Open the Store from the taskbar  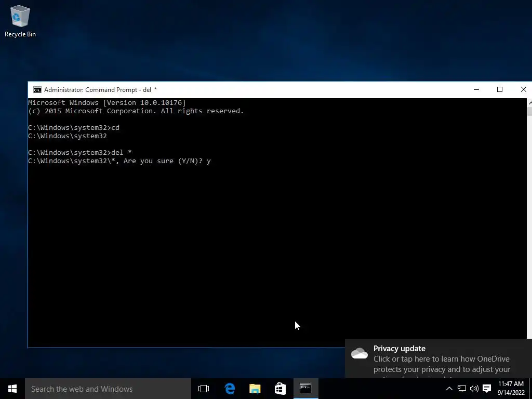tap(280, 389)
